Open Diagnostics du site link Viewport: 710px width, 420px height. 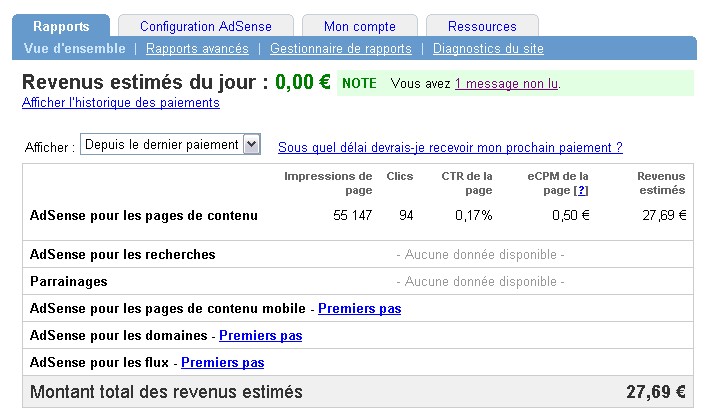[488, 48]
